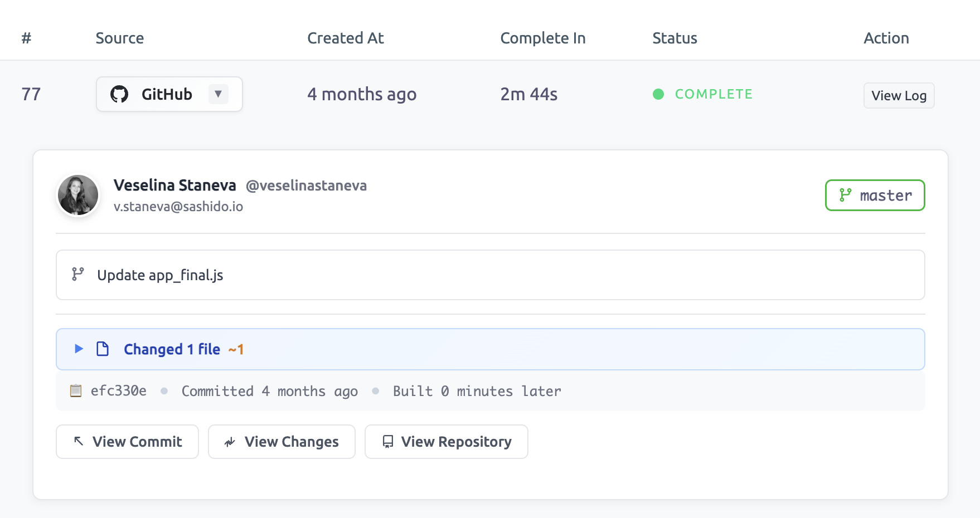This screenshot has height=518, width=980.
Task: Click the email v.staneva@sashido.io
Action: point(178,206)
